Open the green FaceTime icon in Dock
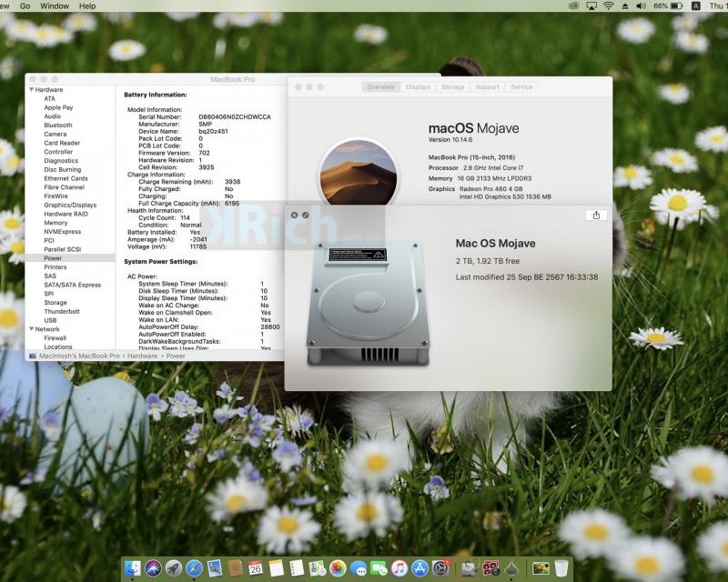Viewport: 728px width, 582px height. pos(379,568)
